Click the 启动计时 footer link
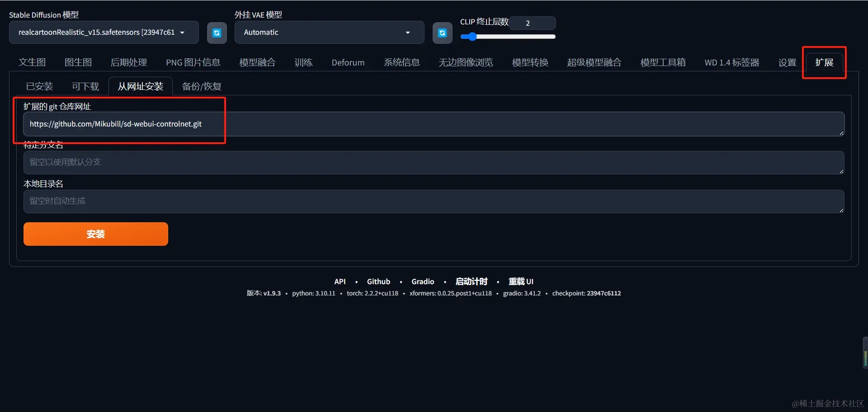 point(472,281)
